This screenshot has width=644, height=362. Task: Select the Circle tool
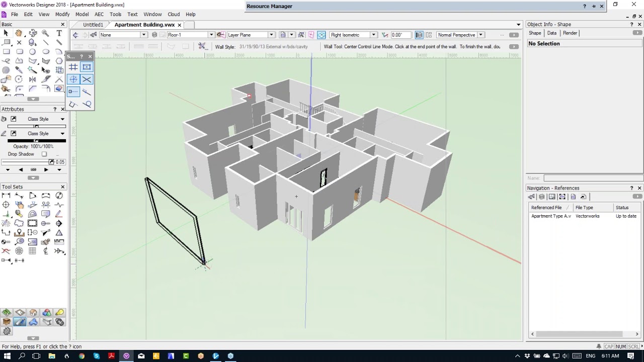32,52
